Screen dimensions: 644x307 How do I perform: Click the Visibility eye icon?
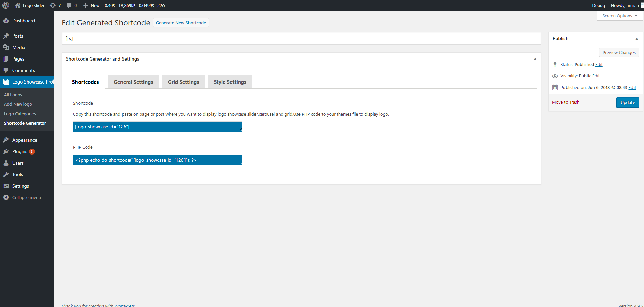point(555,76)
